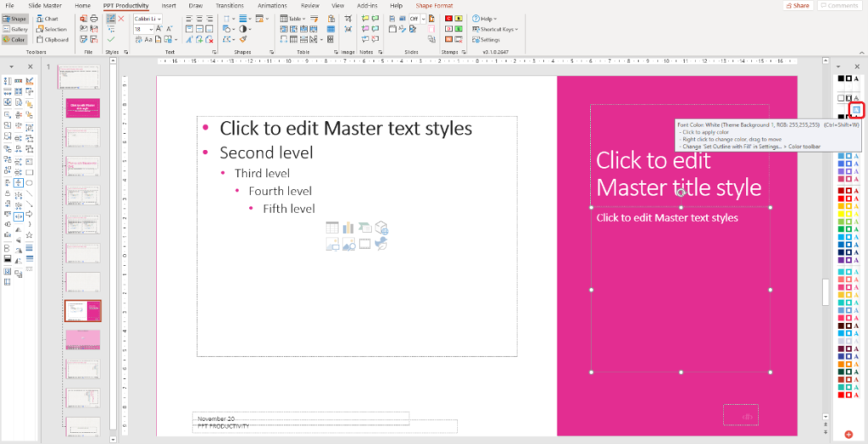
Task: Click the oval shape in the Shape toolbar
Action: (x=30, y=183)
